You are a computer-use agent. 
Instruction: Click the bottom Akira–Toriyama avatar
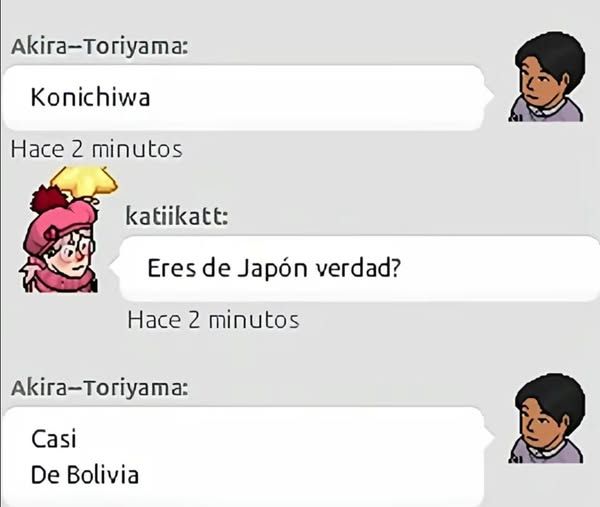(x=547, y=419)
